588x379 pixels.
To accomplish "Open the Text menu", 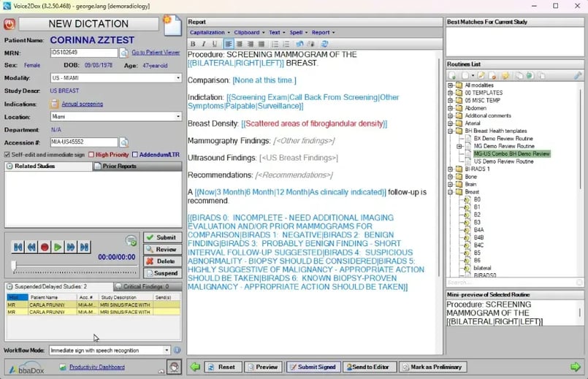I will click(277, 33).
